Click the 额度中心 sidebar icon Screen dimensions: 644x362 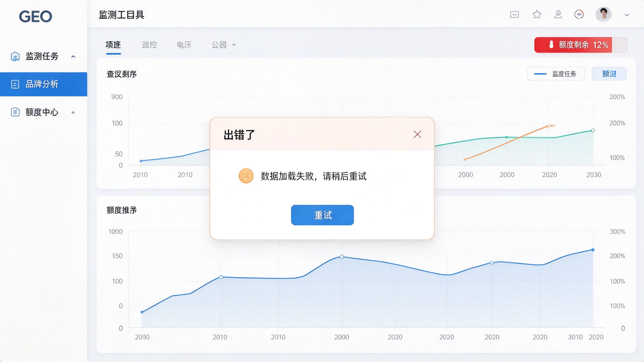pyautogui.click(x=15, y=112)
